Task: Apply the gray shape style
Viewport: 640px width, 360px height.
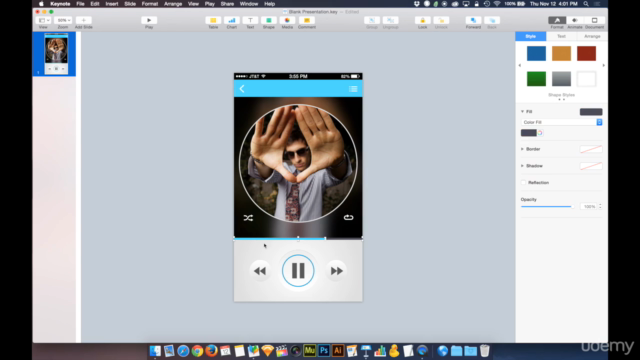Action: (x=562, y=79)
